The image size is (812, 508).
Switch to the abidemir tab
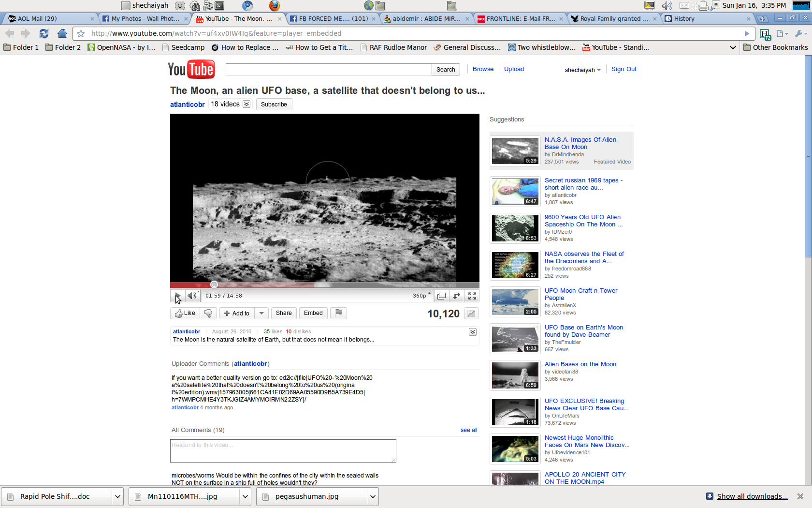click(425, 18)
